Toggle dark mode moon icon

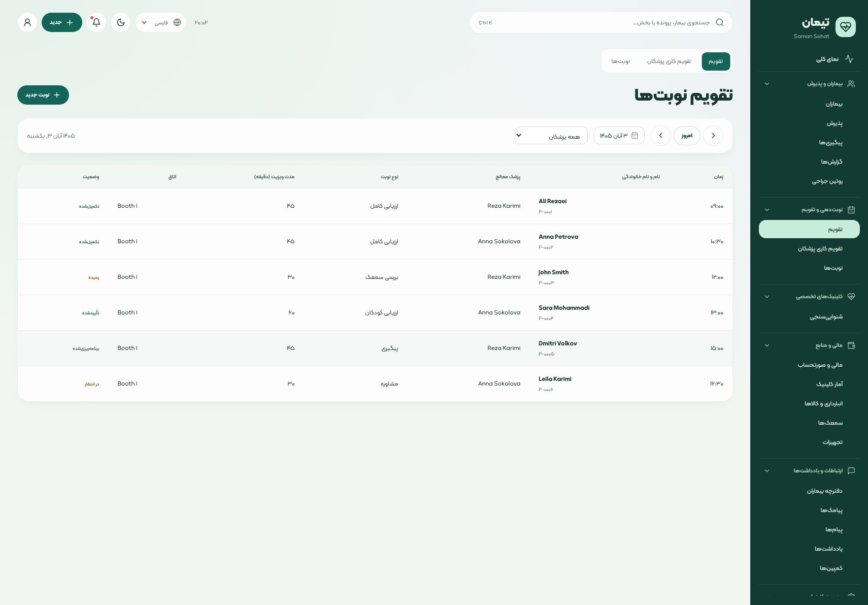[121, 22]
